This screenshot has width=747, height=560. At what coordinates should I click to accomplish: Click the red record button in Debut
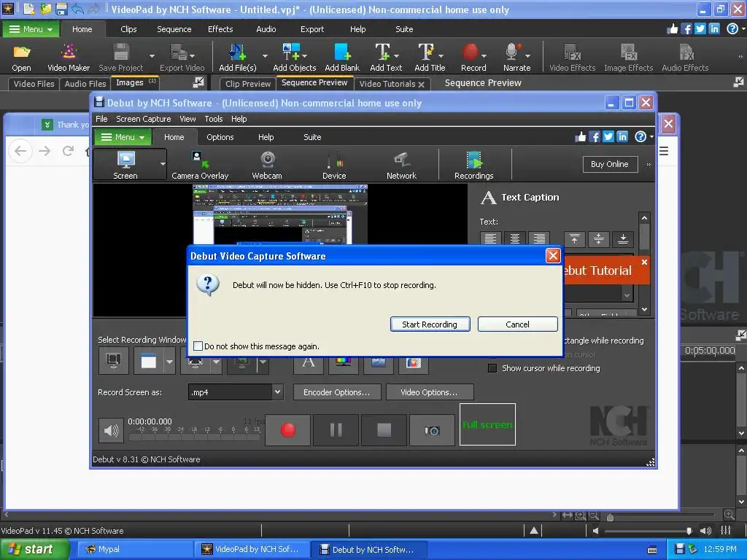coord(287,430)
